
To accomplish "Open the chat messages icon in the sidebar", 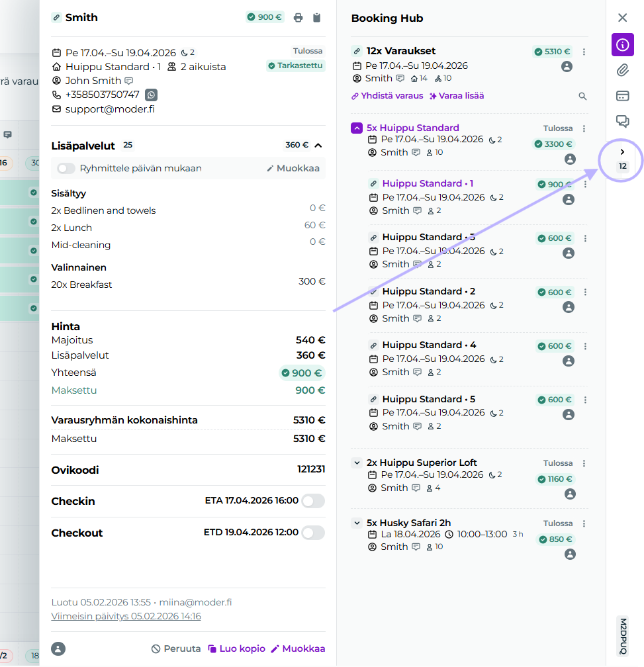I will tap(622, 121).
